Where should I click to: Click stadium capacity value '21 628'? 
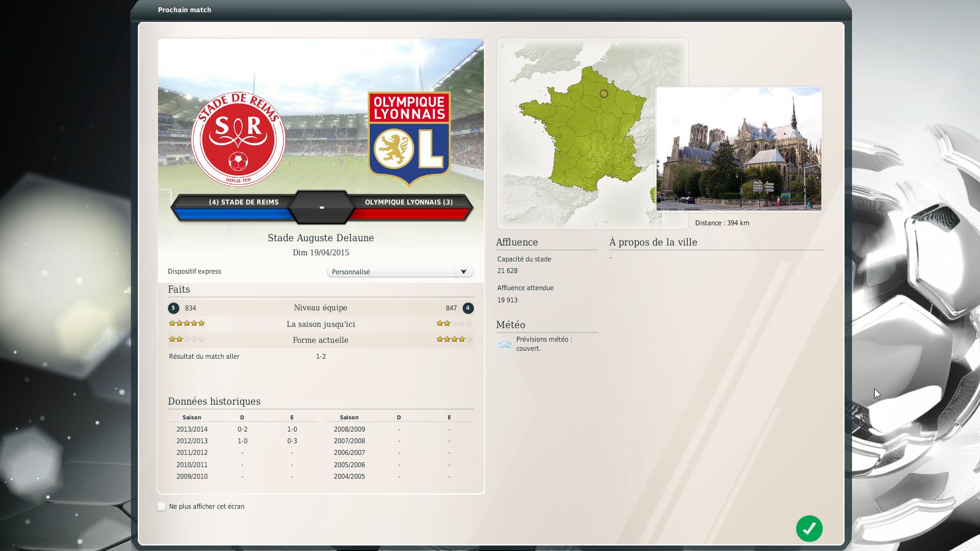(507, 271)
